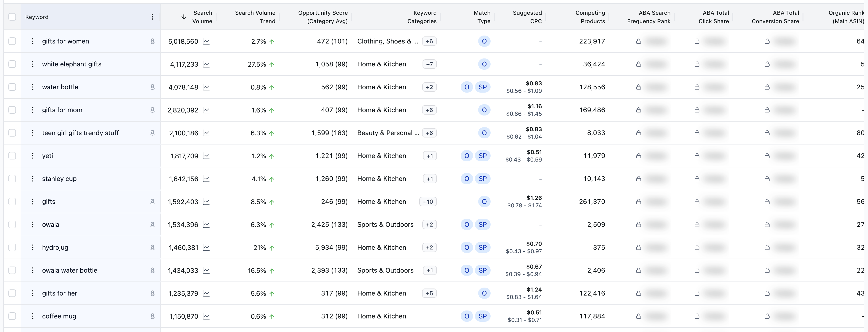Open the trend chart for coffee mug
Viewport: 868px width, 332px height.
click(206, 316)
